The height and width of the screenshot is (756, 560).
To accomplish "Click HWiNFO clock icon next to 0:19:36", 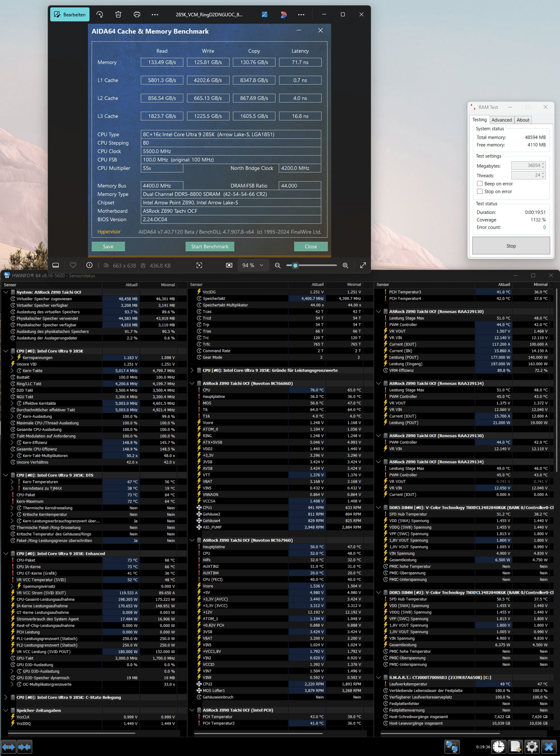I will [499, 747].
